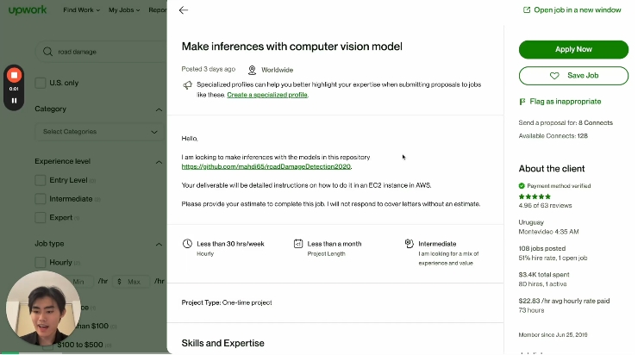Enable the U.S. only checkbox
Screen dimensions: 644x355
(40, 83)
